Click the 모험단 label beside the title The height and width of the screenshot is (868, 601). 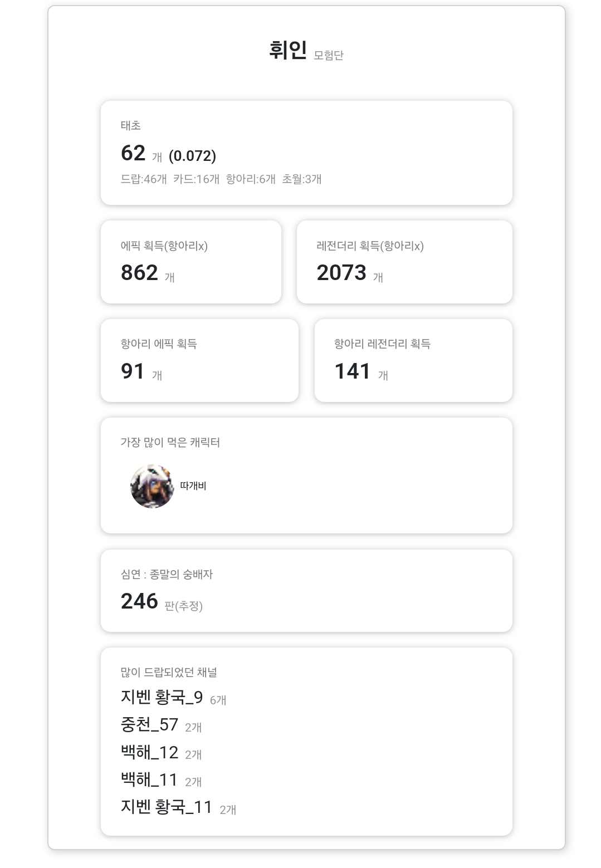click(329, 55)
